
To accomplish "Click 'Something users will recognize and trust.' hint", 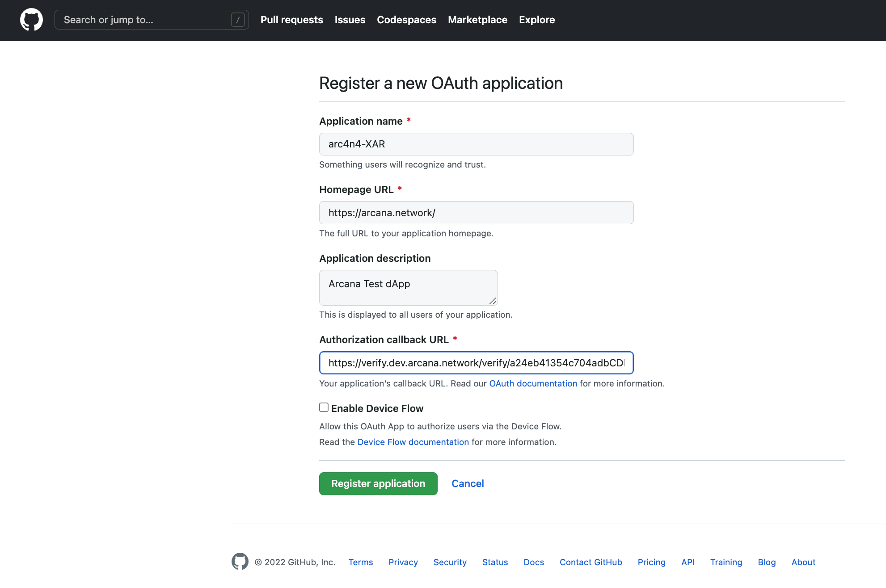I will click(402, 164).
